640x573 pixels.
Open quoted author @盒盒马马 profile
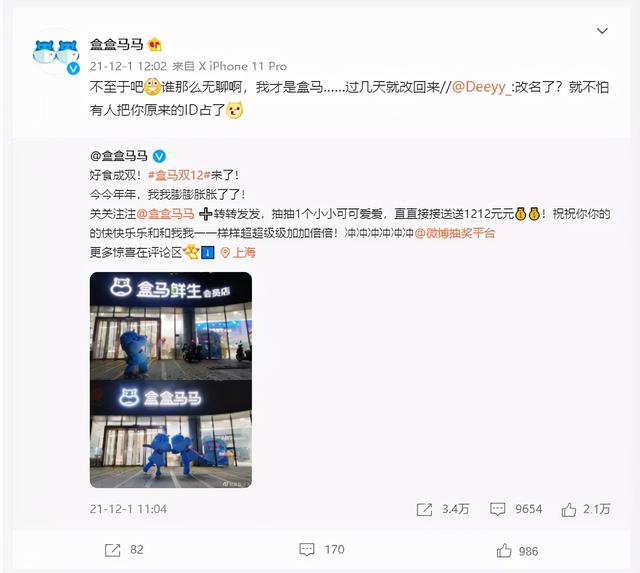tap(119, 156)
